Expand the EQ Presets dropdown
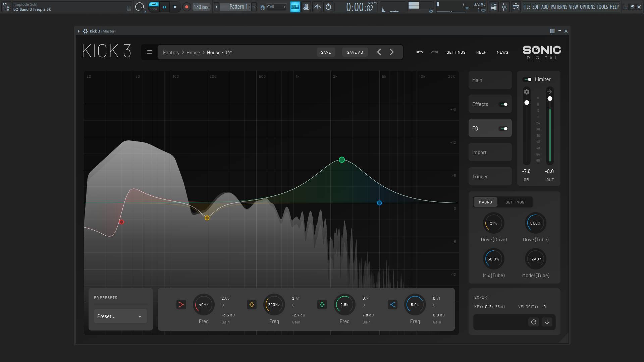The image size is (644, 362). 120,316
